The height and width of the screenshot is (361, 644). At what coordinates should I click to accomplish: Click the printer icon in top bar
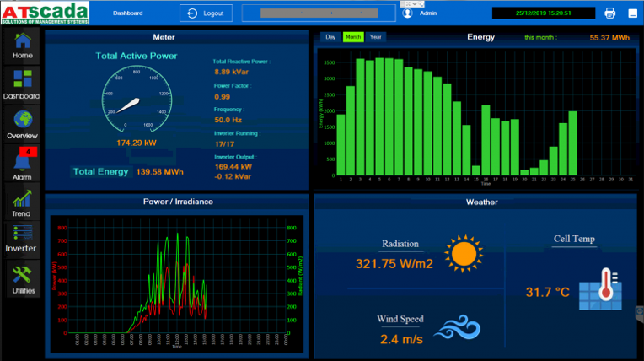click(610, 13)
